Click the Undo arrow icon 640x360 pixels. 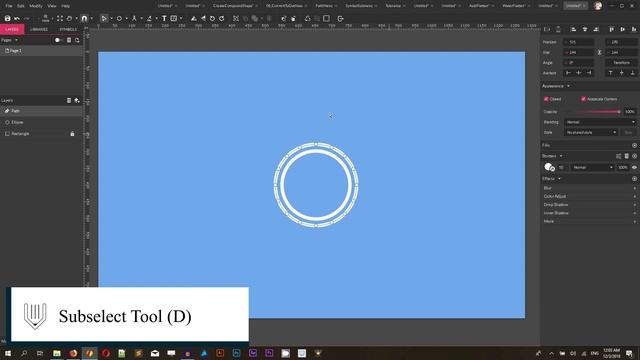click(x=17, y=18)
